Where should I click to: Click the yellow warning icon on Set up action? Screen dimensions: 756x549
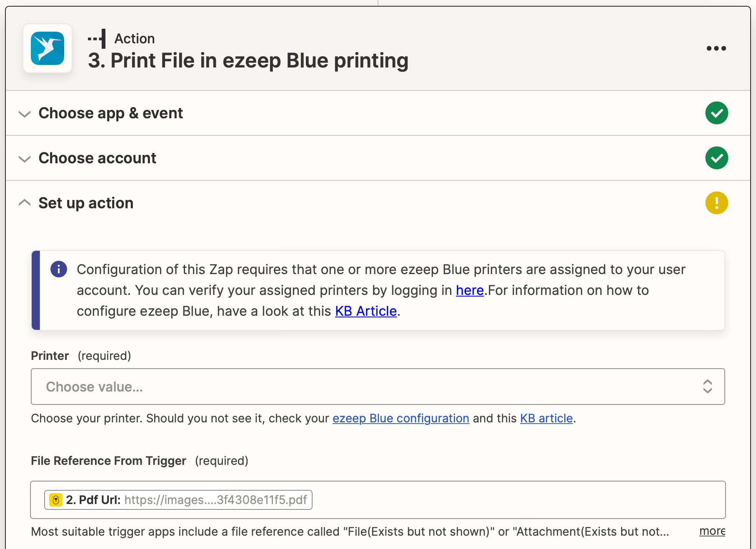click(x=716, y=203)
